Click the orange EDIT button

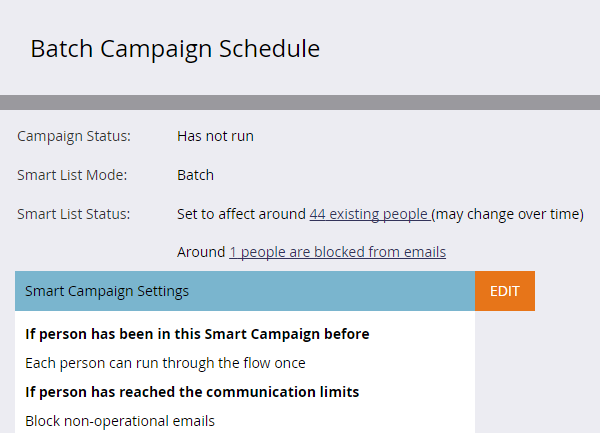click(505, 291)
